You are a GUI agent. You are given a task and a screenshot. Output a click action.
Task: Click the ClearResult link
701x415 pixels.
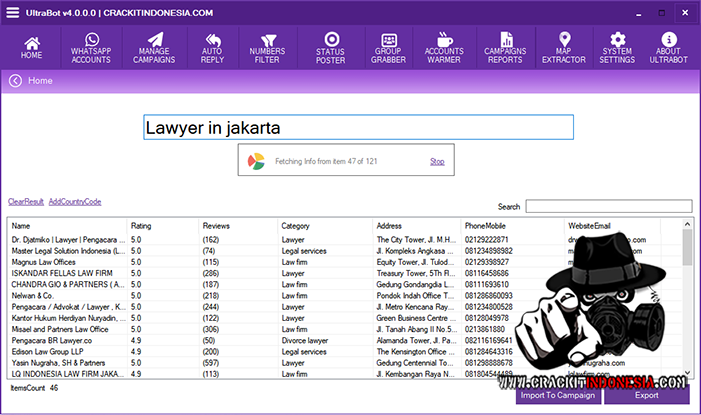pos(26,202)
